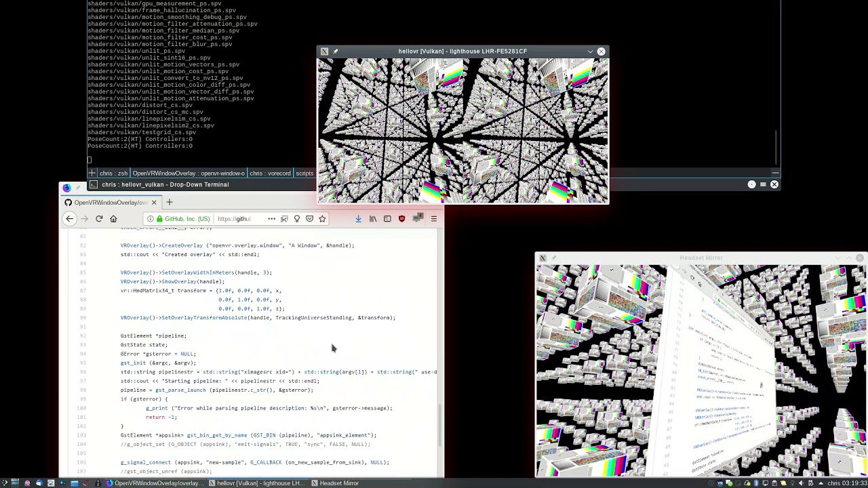Toggle the Firefox sidebar
Image resolution: width=868 pixels, height=488 pixels.
pos(387,219)
